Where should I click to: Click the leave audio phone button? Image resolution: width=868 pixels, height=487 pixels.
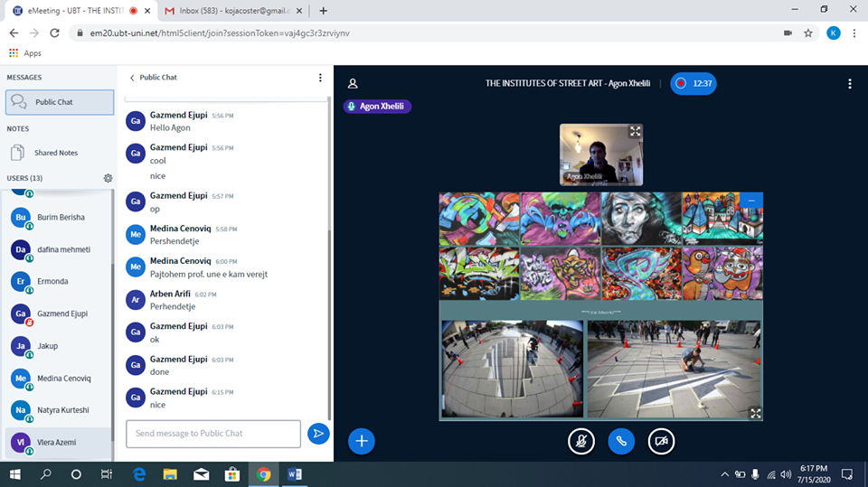click(x=621, y=441)
